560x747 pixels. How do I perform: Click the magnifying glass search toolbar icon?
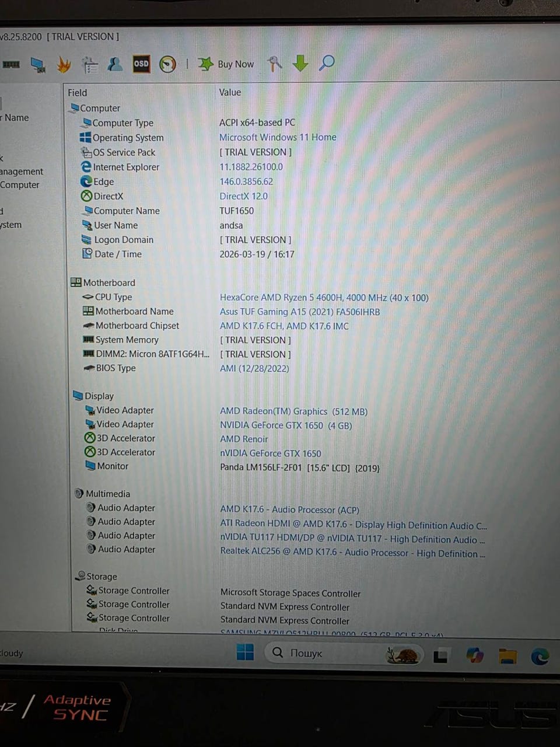click(x=327, y=62)
